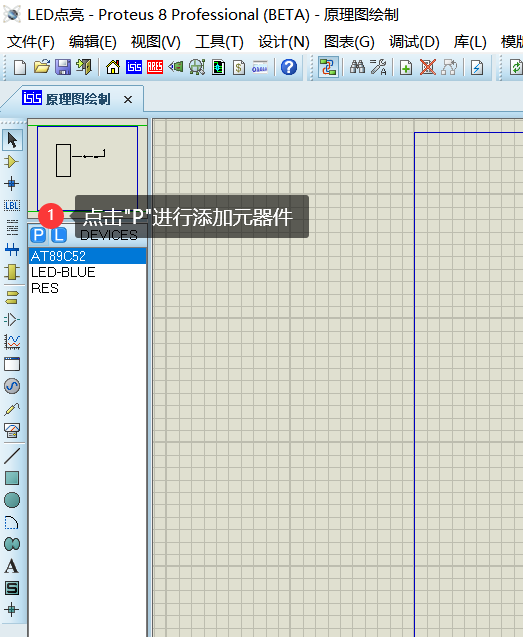Open the 3D visualizer icon

tap(176, 67)
